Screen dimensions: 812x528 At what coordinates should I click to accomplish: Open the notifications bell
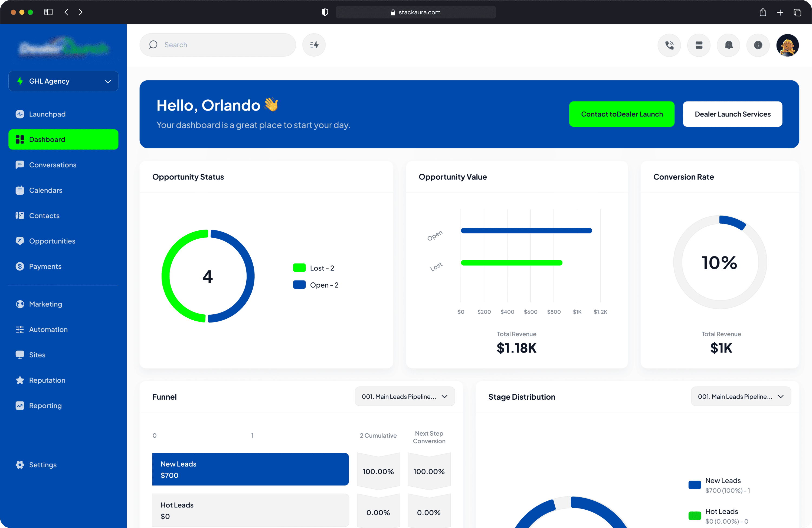(x=728, y=45)
